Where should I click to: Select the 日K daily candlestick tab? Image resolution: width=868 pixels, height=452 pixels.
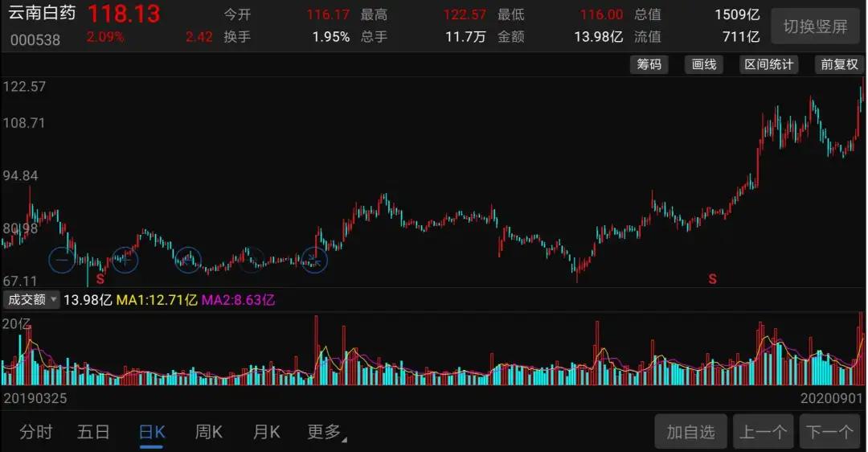tap(152, 432)
